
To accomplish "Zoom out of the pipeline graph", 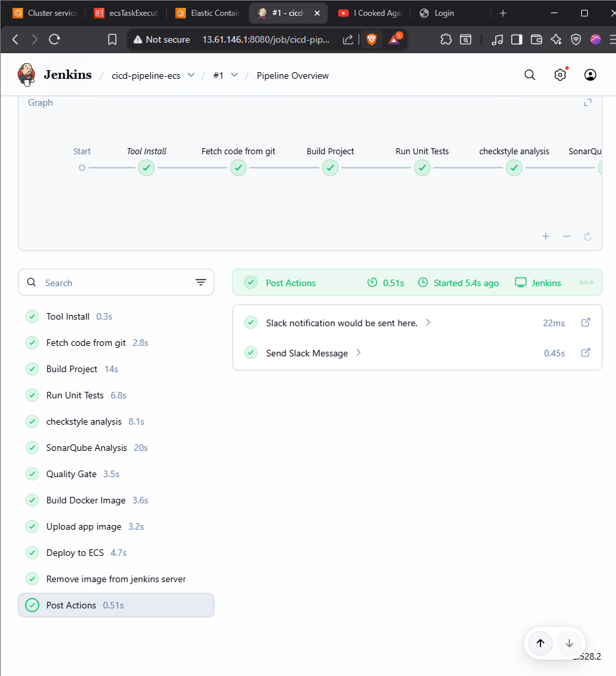I will 566,236.
